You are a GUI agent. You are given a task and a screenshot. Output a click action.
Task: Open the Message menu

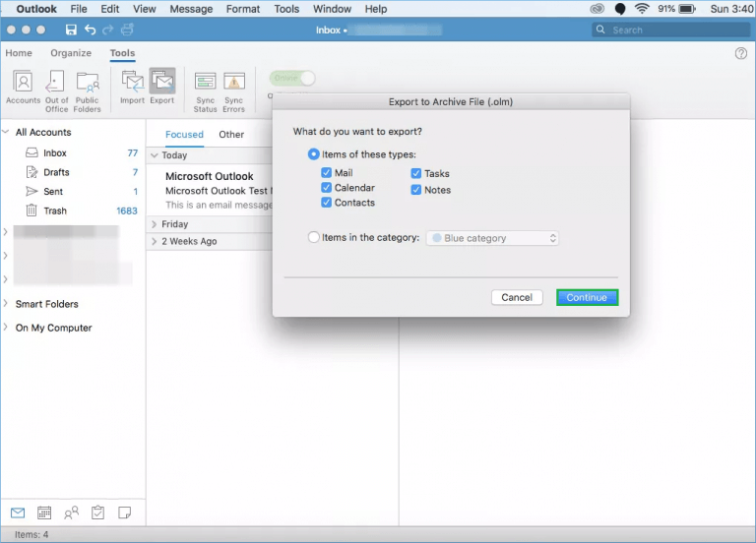coord(191,9)
